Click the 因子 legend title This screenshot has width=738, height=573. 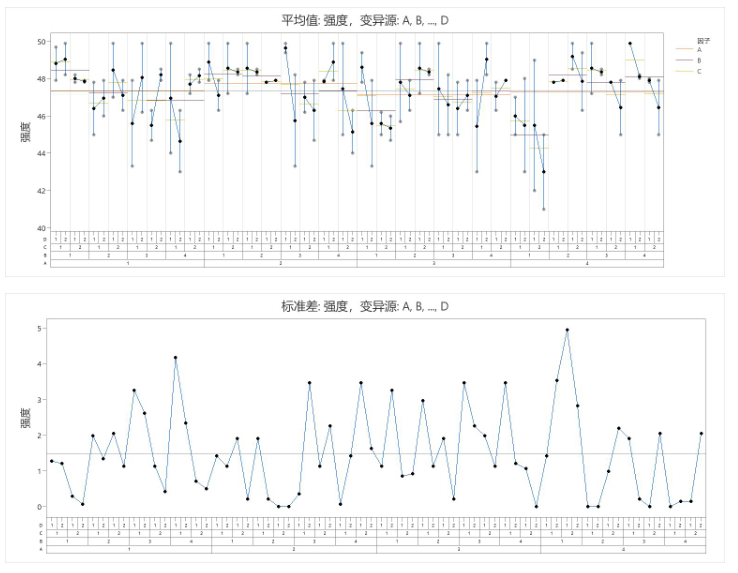click(702, 39)
